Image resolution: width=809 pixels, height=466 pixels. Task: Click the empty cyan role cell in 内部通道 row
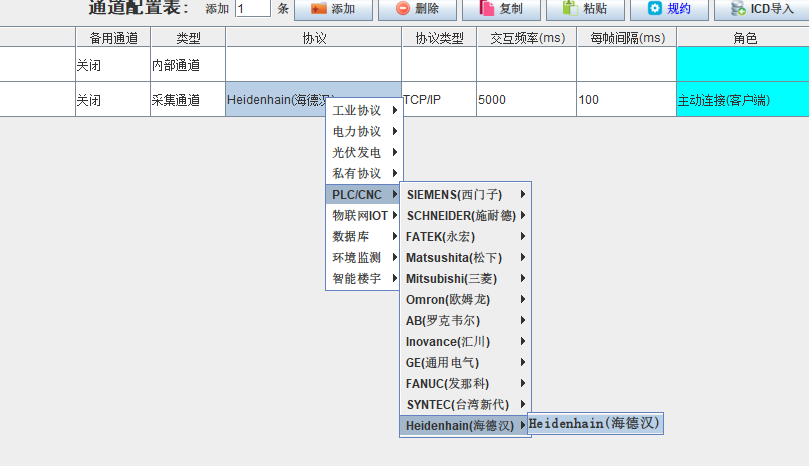pos(743,65)
